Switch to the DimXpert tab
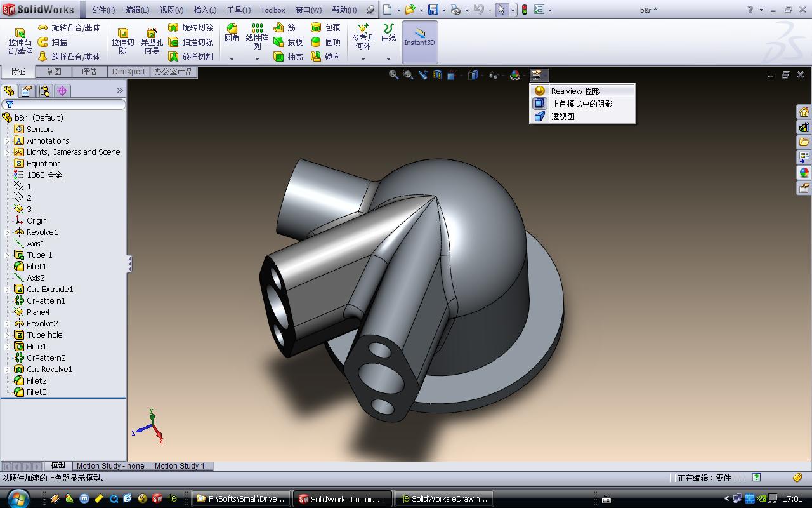812x508 pixels. tap(129, 72)
